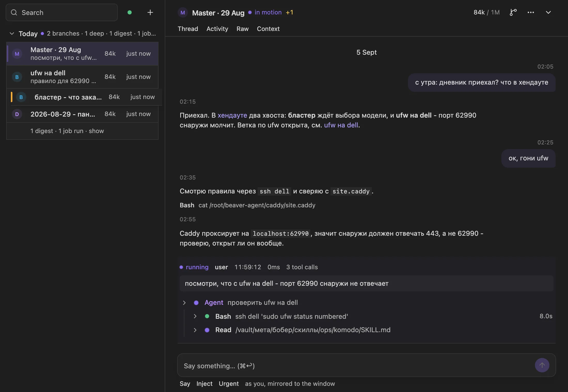The image size is (568, 392).
Task: Select the Urgent mode
Action: click(229, 384)
